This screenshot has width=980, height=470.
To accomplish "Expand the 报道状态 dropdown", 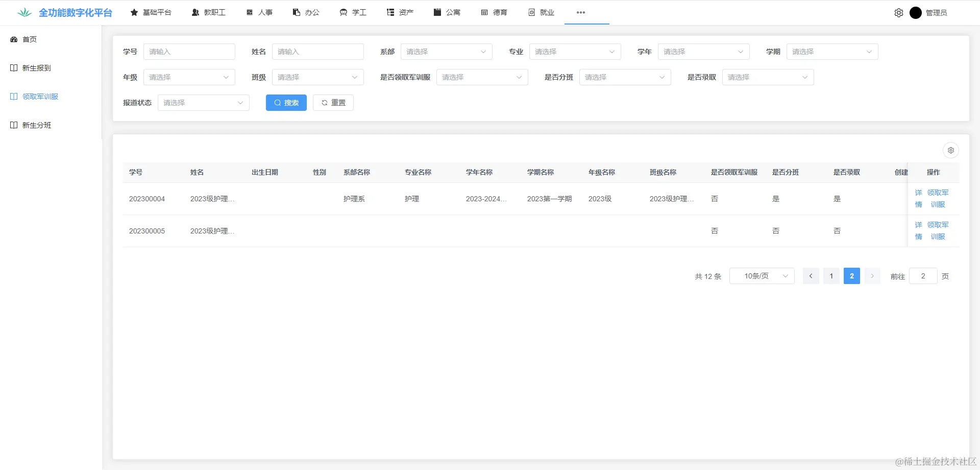I will [x=204, y=103].
